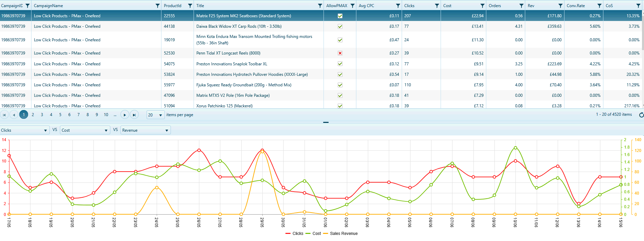Uncheck AllowPMAX for Daiwa Black Widow rods

[x=340, y=26]
